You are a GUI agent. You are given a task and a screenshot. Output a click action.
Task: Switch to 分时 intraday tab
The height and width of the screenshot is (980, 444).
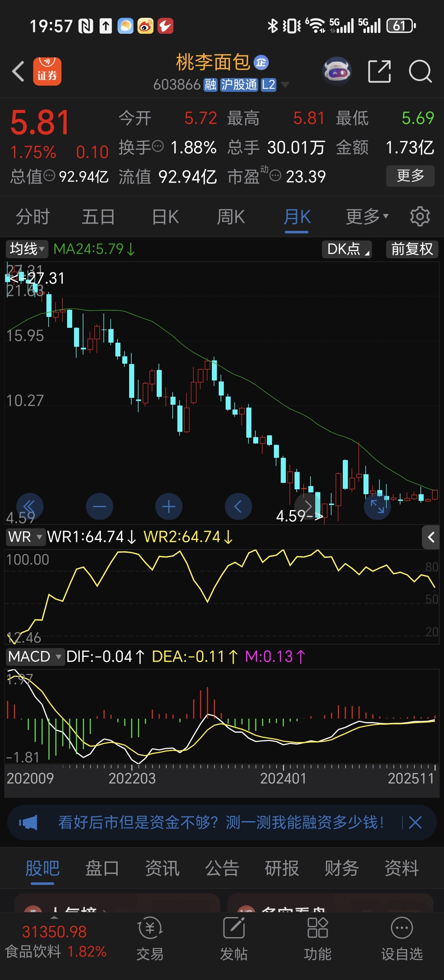coord(33,217)
